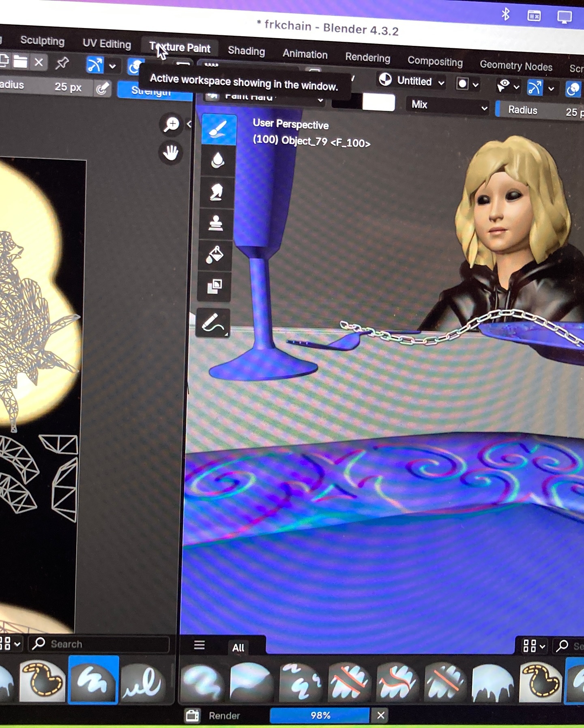This screenshot has height=728, width=584.
Task: Toggle overlays in the 3D viewport header
Action: [x=573, y=89]
